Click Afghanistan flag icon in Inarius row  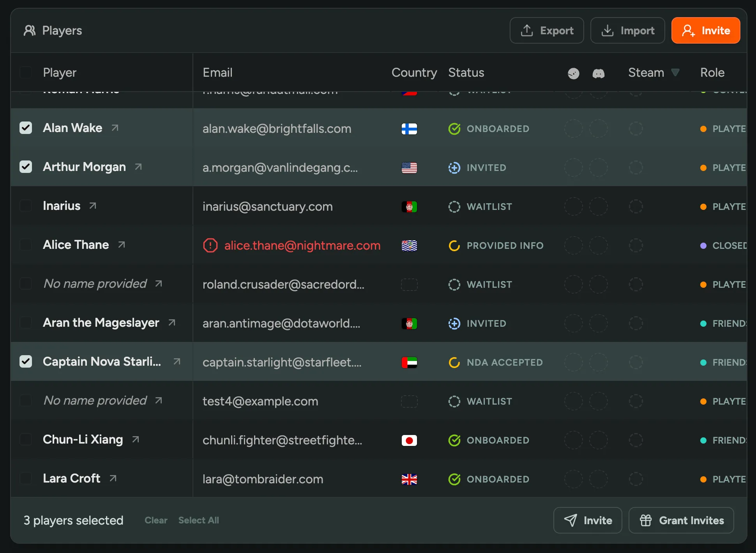[409, 207]
